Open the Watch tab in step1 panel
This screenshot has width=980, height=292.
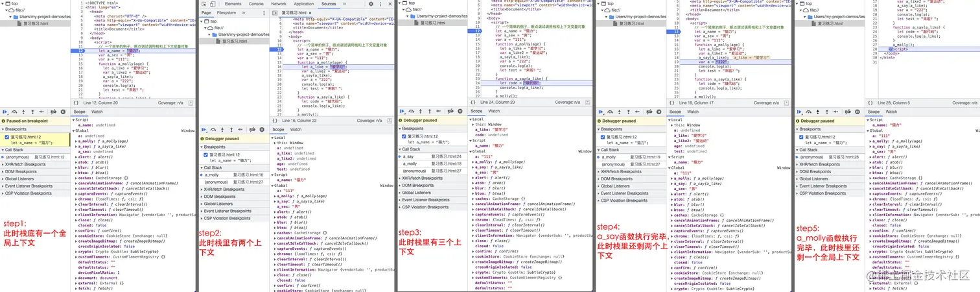97,112
